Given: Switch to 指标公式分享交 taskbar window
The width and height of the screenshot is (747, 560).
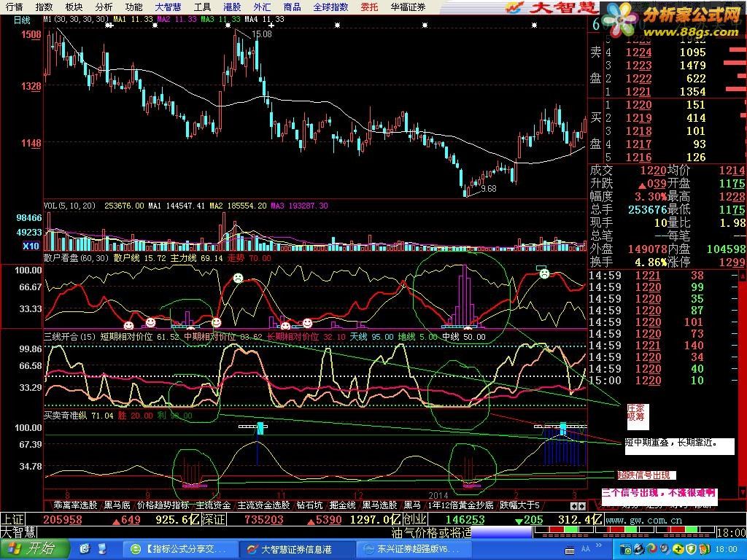Looking at the screenshot, I should [179, 549].
